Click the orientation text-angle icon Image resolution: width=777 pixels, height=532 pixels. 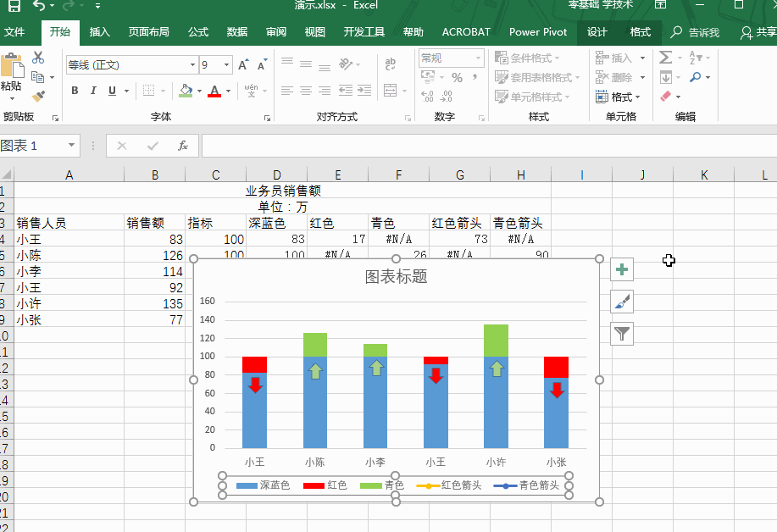tap(346, 64)
